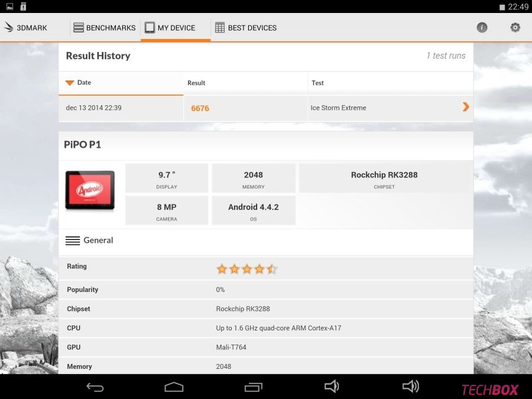Click the star rating
This screenshot has width=532, height=399.
point(247,269)
